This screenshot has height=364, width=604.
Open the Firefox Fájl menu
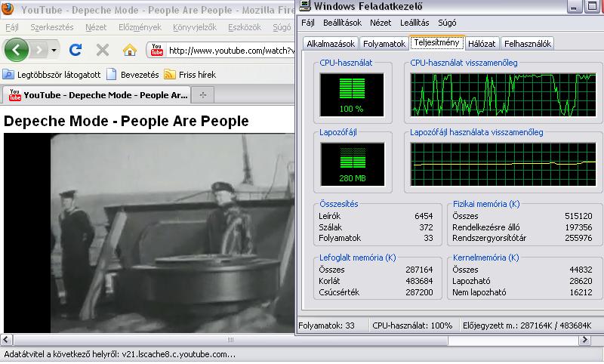click(x=12, y=27)
